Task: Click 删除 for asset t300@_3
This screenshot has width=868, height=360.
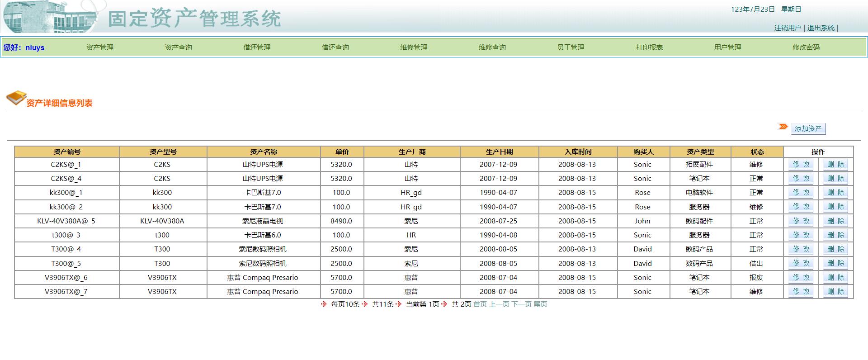Action: click(x=835, y=235)
